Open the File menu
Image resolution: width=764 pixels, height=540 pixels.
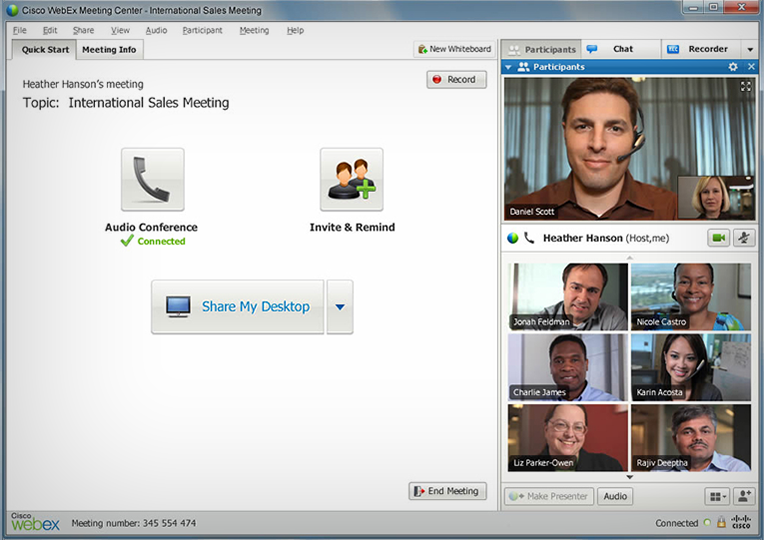19,30
